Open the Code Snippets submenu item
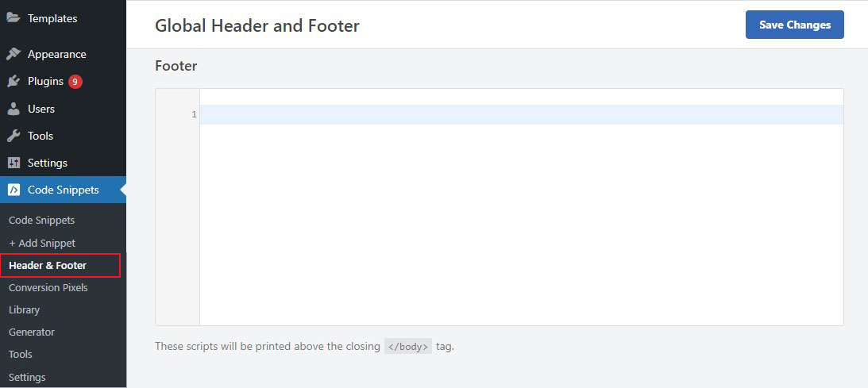 coord(41,220)
